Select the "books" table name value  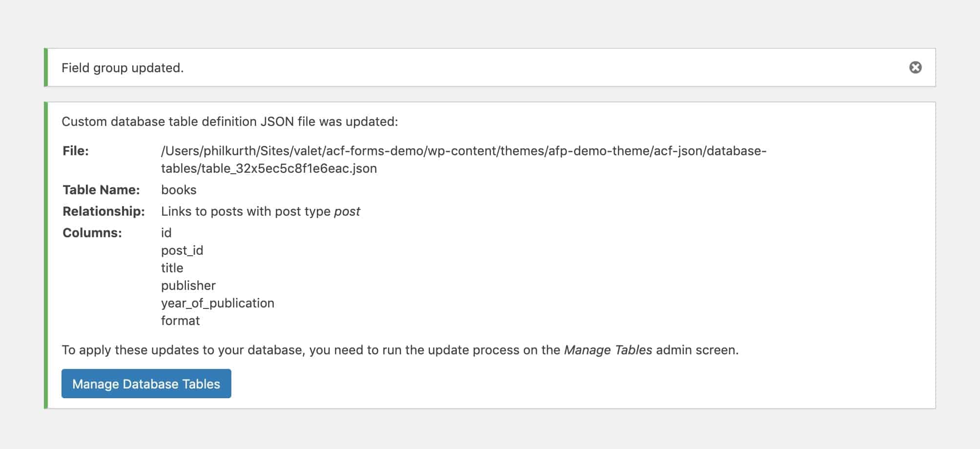[x=179, y=190]
